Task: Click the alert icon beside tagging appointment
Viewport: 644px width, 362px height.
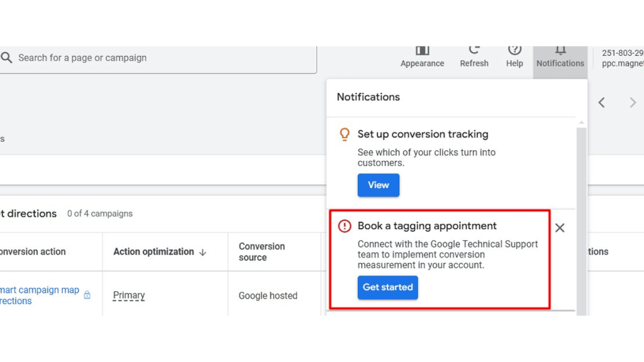Action: [344, 226]
